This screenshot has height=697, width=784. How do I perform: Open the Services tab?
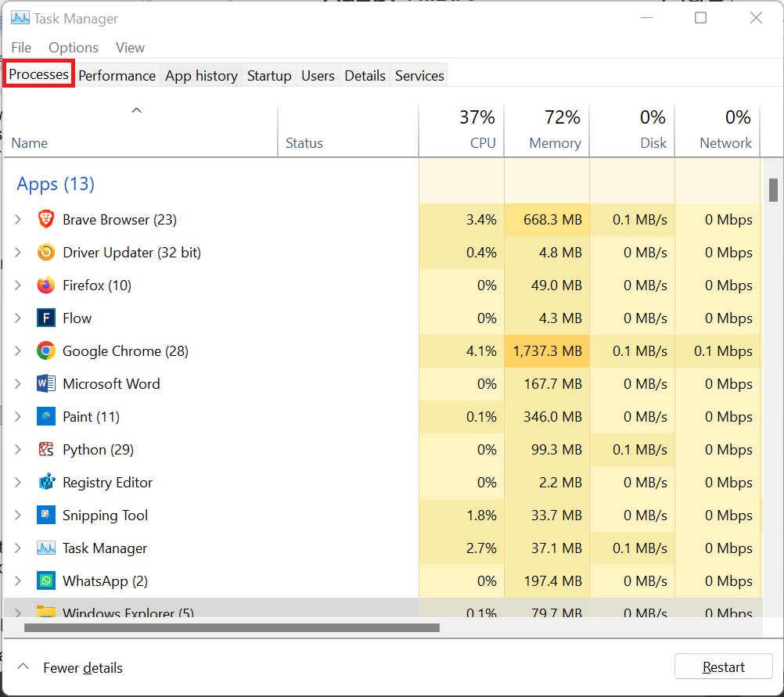click(419, 76)
